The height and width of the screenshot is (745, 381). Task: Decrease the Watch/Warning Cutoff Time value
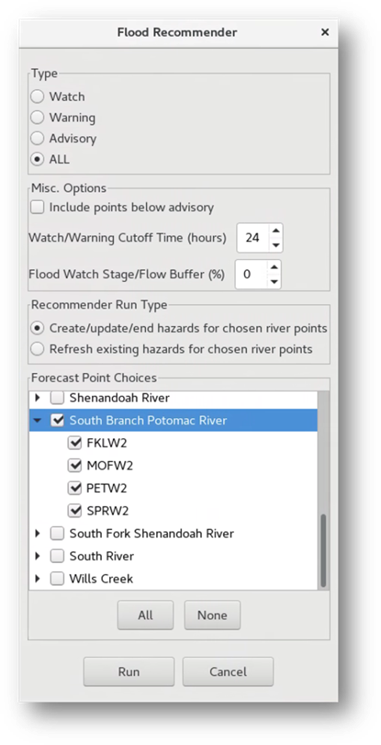[275, 245]
